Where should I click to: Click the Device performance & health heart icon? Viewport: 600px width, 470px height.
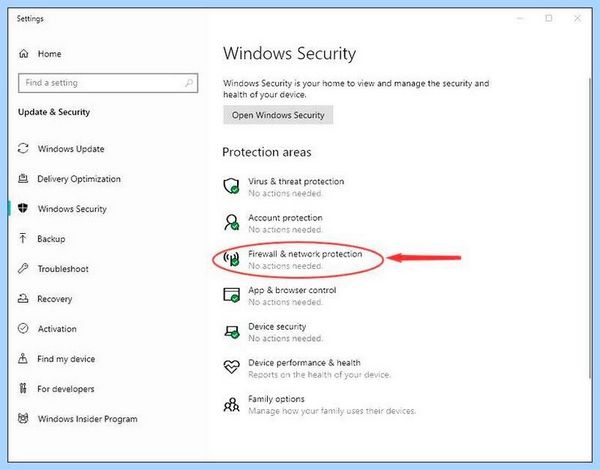[232, 367]
